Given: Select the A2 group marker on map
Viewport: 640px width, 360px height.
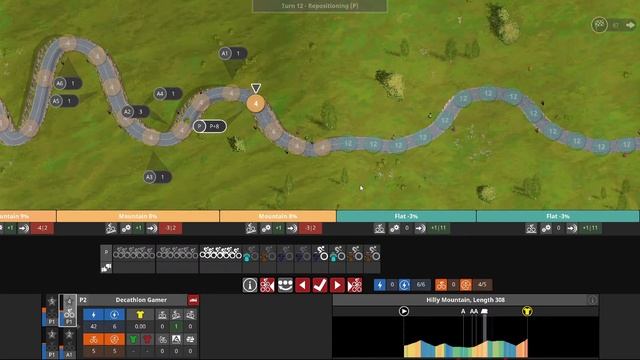Looking at the screenshot, I should (135, 111).
